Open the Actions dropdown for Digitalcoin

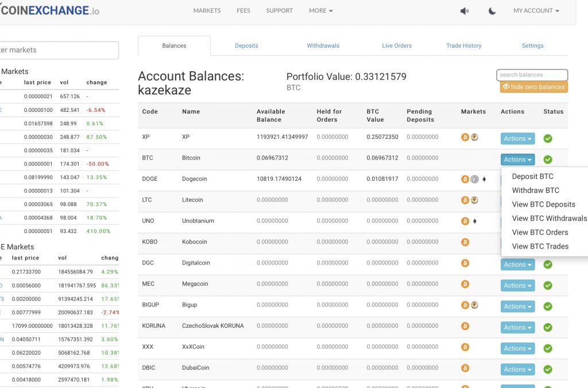click(517, 265)
